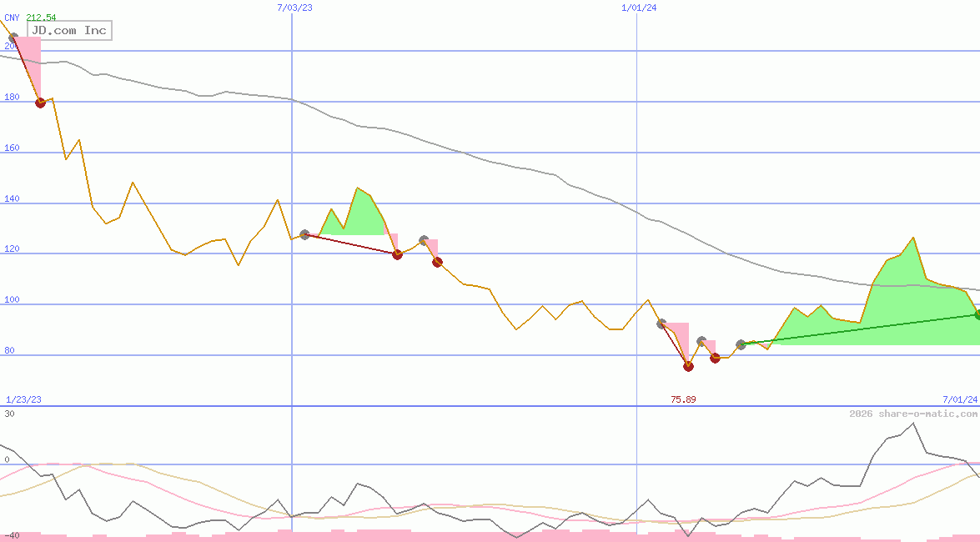Click the JD.com Inc title label
980x542 pixels.
tap(69, 31)
